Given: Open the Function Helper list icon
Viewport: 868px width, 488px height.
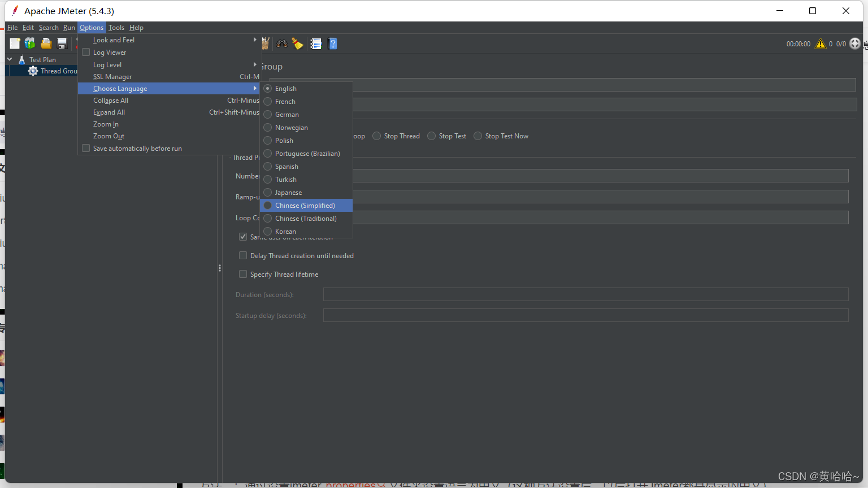Looking at the screenshot, I should pos(316,43).
